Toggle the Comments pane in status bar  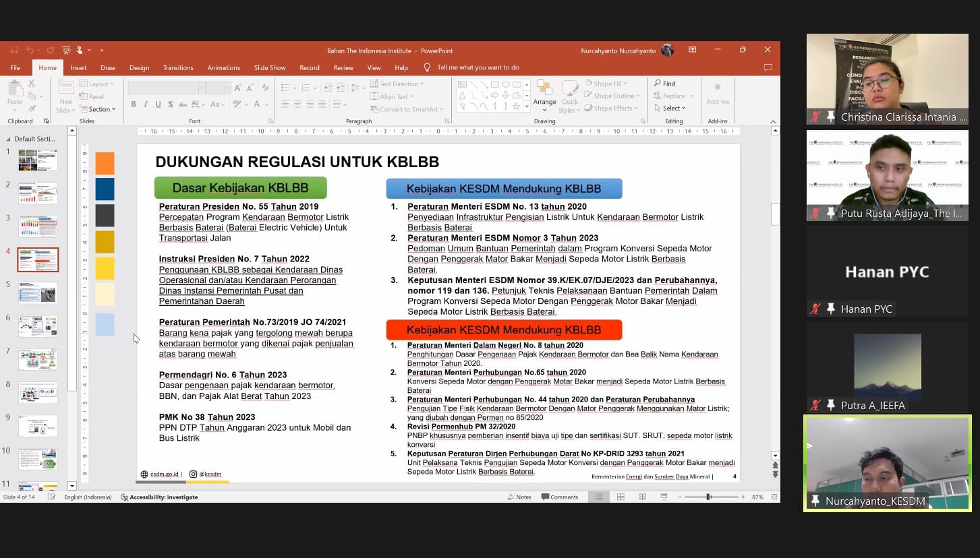[x=559, y=497]
